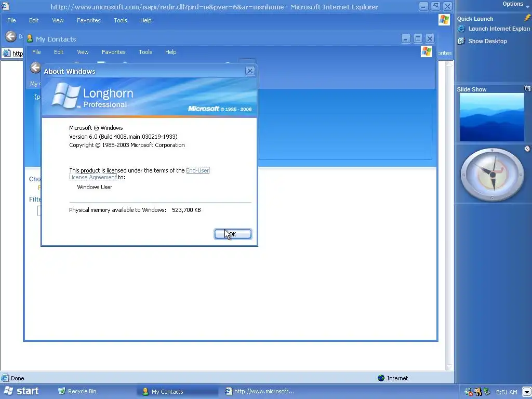
Task: Open View menu in Internet Explorer window
Action: [x=58, y=20]
